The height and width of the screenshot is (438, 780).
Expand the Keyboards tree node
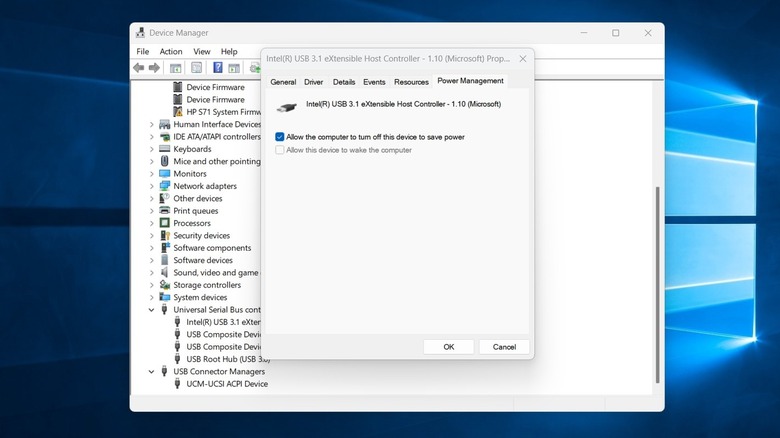pos(152,149)
